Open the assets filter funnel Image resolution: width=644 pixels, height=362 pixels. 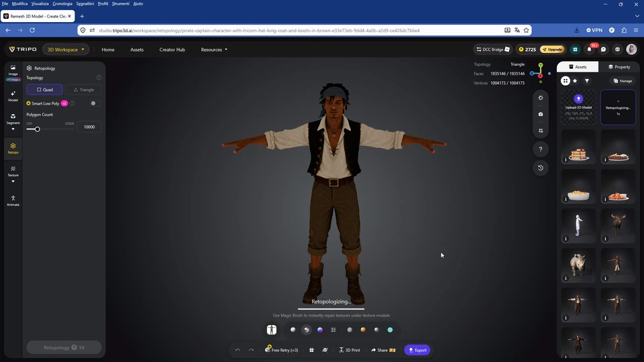tap(587, 81)
